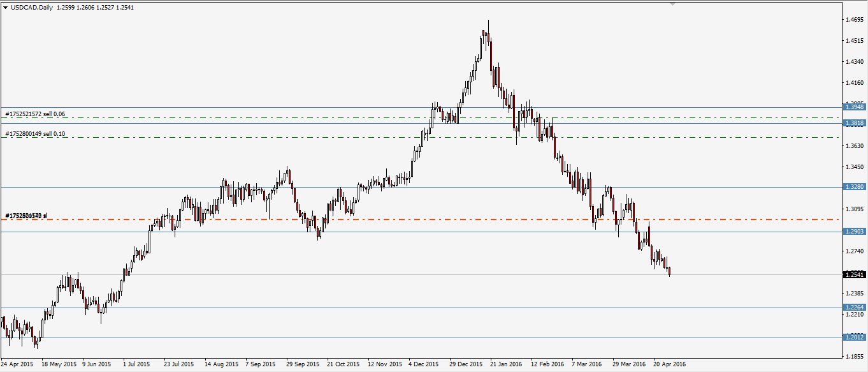Click the 1.4160 price scale label
Screen dimensions: 868x372
point(855,83)
